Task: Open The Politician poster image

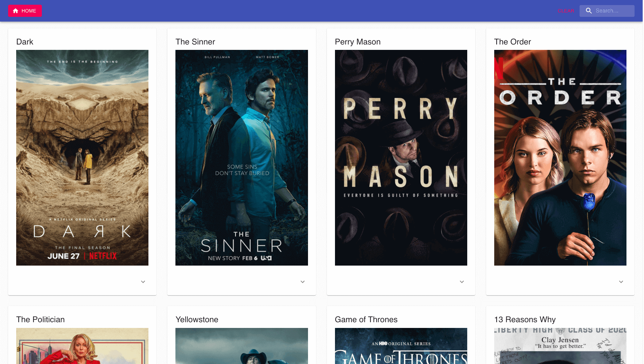Action: pos(82,346)
